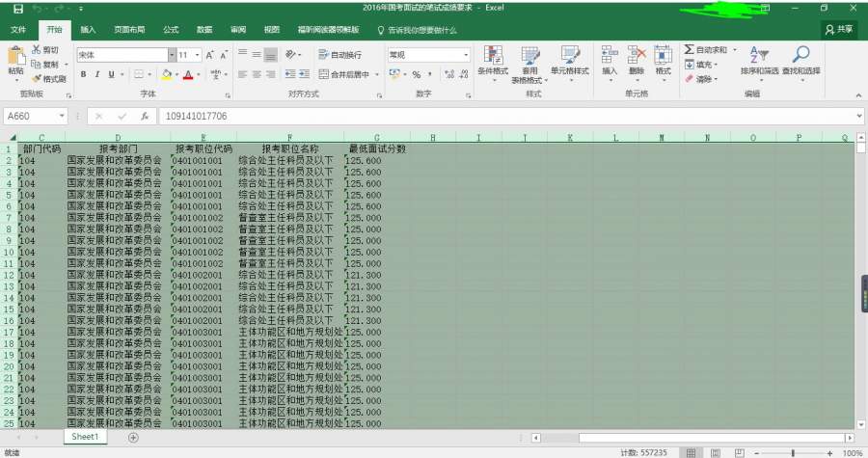Click the Tell Me search box
The height and width of the screenshot is (458, 868).
click(418, 30)
